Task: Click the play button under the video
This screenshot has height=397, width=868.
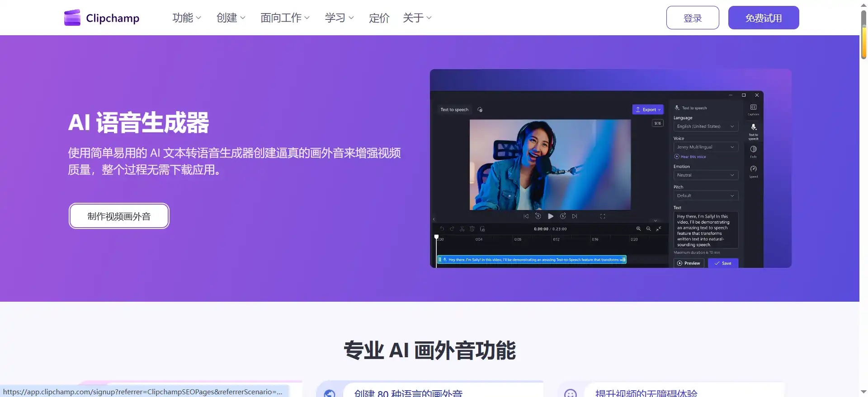Action: 551,216
